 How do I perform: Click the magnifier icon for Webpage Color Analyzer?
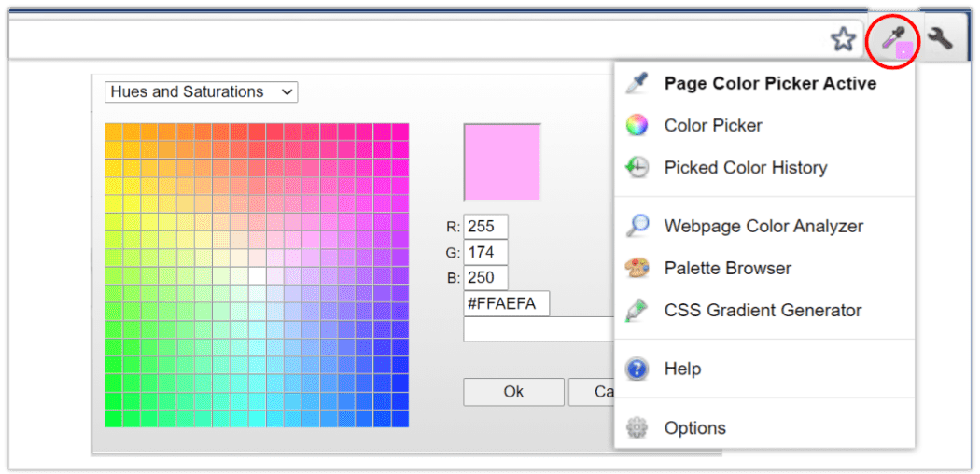coord(637,226)
